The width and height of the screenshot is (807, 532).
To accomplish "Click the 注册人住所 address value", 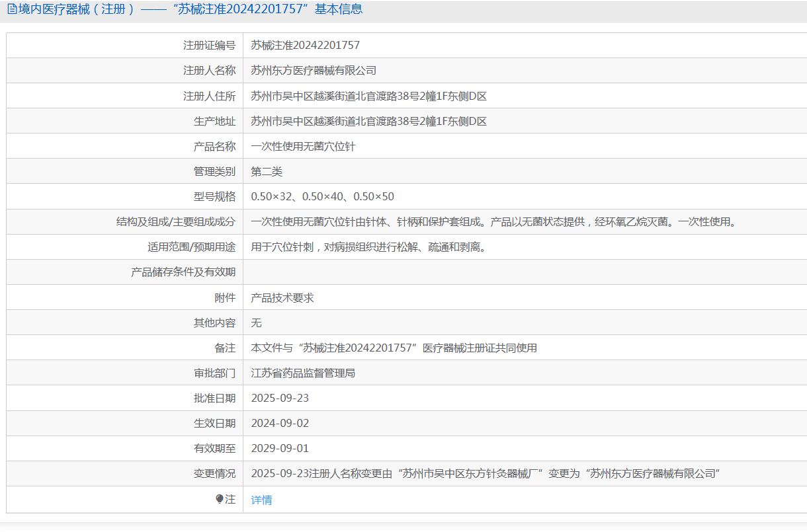I will 369,96.
